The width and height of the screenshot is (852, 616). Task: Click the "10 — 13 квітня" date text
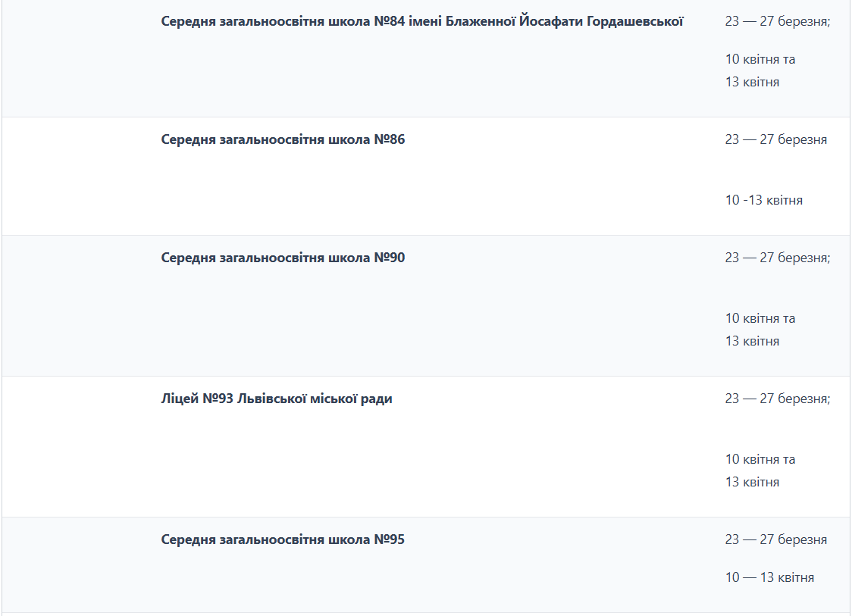(x=769, y=577)
